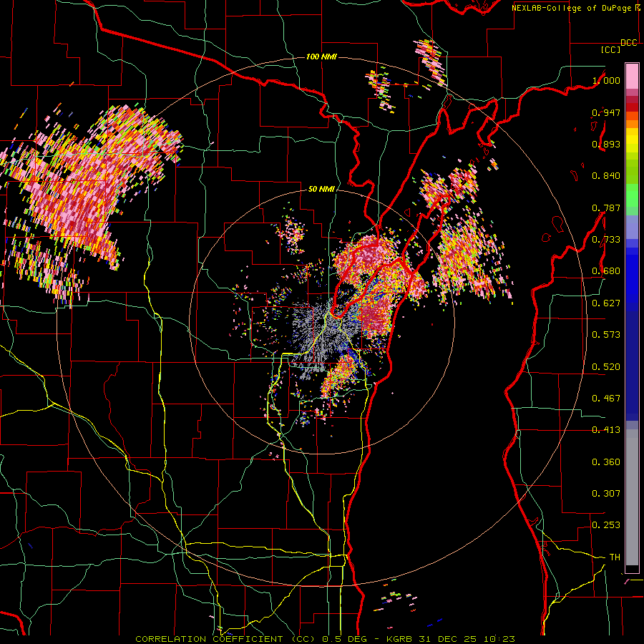Select the 0.467 legend value
This screenshot has height=644, width=644.
[606, 398]
